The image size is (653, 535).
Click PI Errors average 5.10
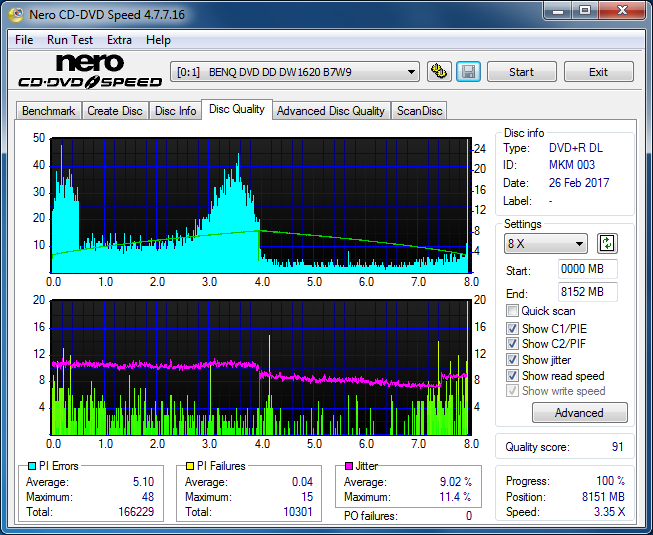pos(143,482)
